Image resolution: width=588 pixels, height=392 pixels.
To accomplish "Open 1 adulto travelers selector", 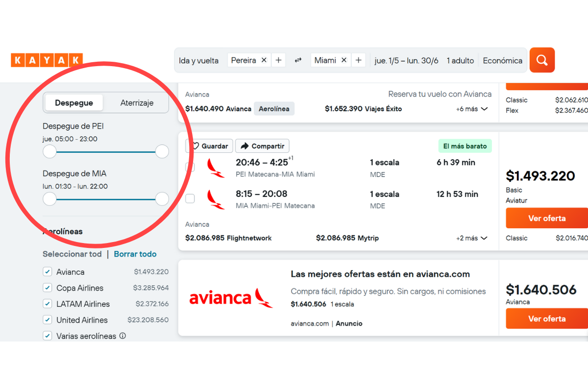I will pos(460,60).
